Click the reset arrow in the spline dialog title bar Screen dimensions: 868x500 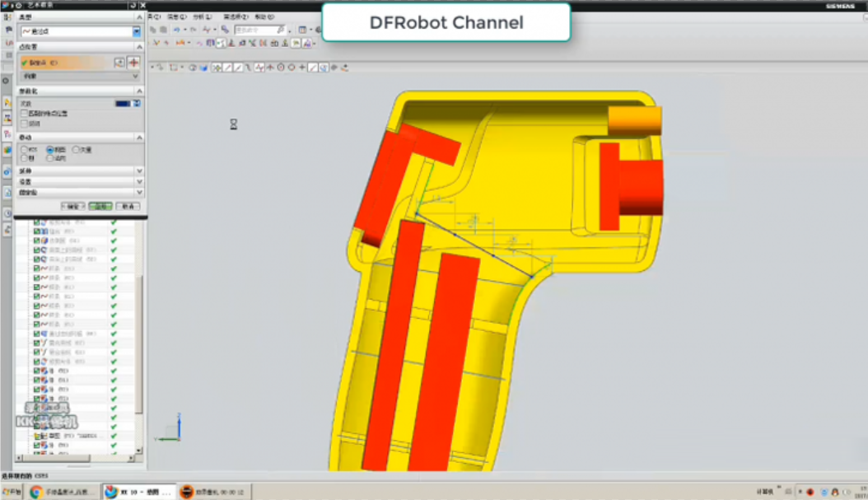tap(133, 5)
